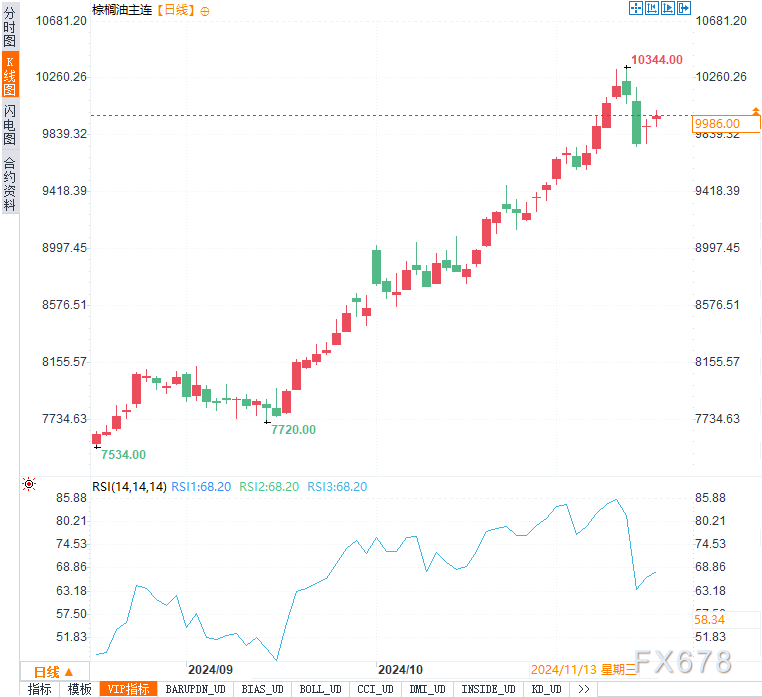Open 合约资料 contract info tab
Image resolution: width=762 pixels, height=697 pixels.
click(9, 183)
